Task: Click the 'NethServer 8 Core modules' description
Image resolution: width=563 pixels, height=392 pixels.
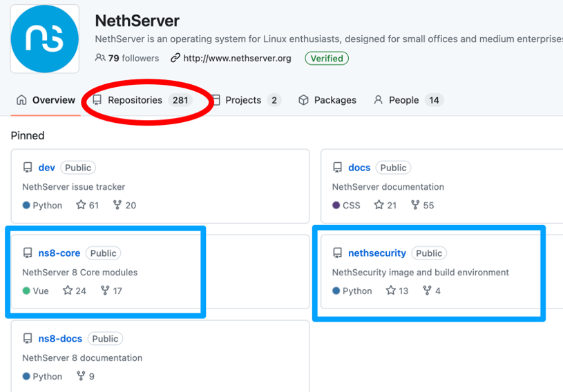Action: point(79,273)
